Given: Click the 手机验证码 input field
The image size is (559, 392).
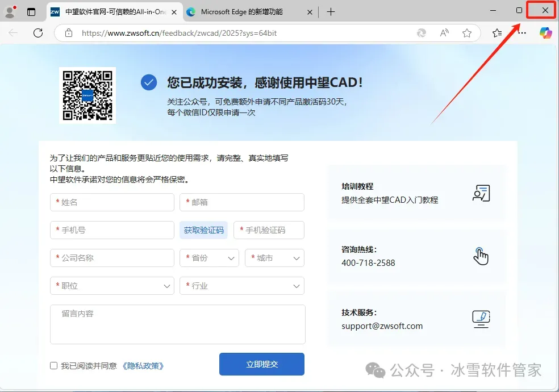Looking at the screenshot, I should tap(269, 230).
